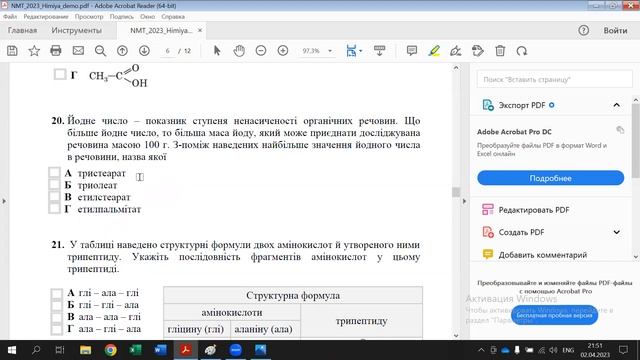The image size is (640, 360).
Task: Switch to the Главная tab
Action: click(22, 31)
